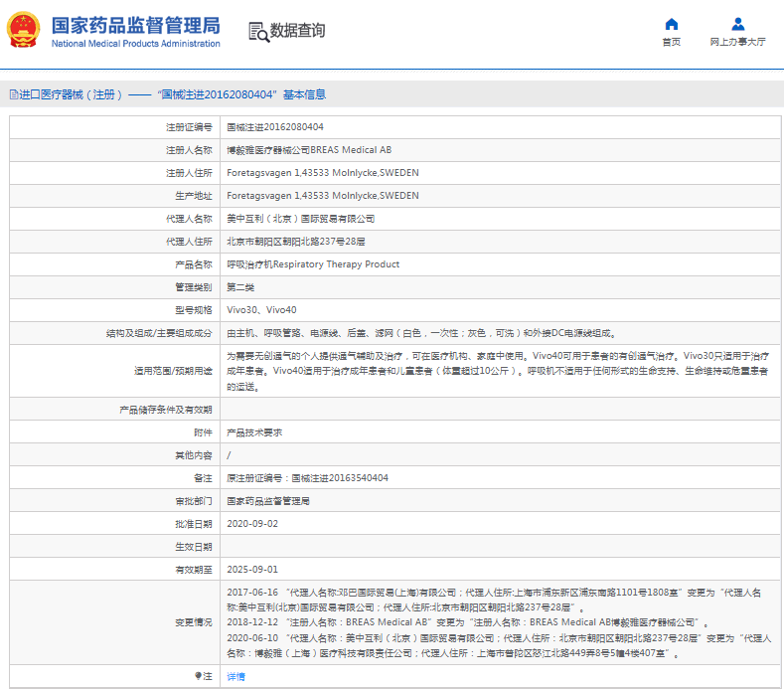Open the 详情 link
784x690 pixels.
point(236,676)
